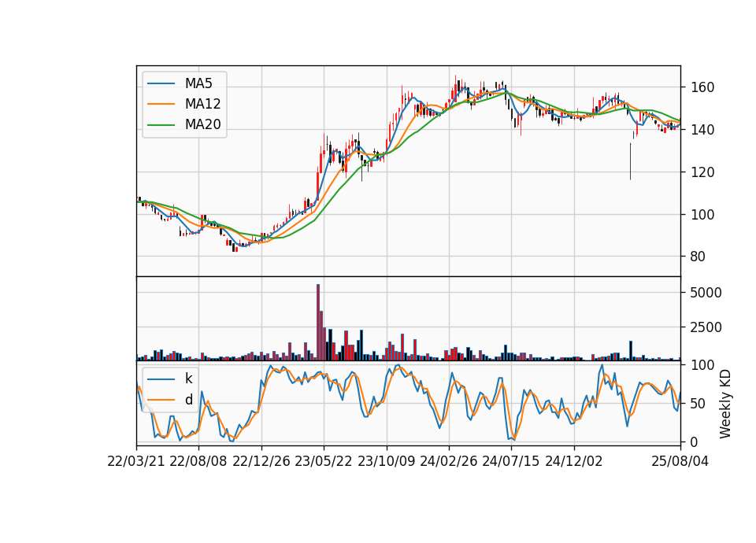Click the MA20 legend label

[202, 124]
